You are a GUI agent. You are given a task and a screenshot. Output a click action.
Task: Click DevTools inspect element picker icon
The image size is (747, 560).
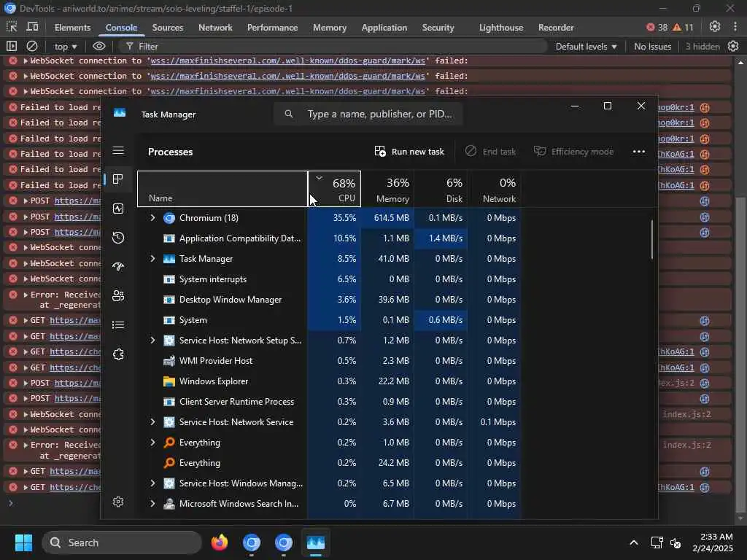coord(12,27)
